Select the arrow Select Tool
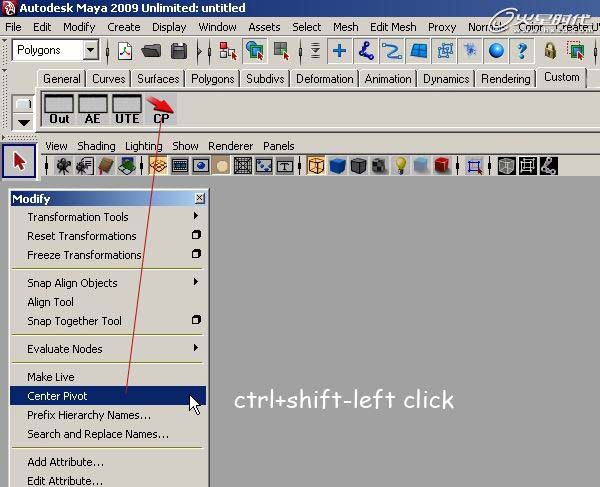 tap(19, 161)
